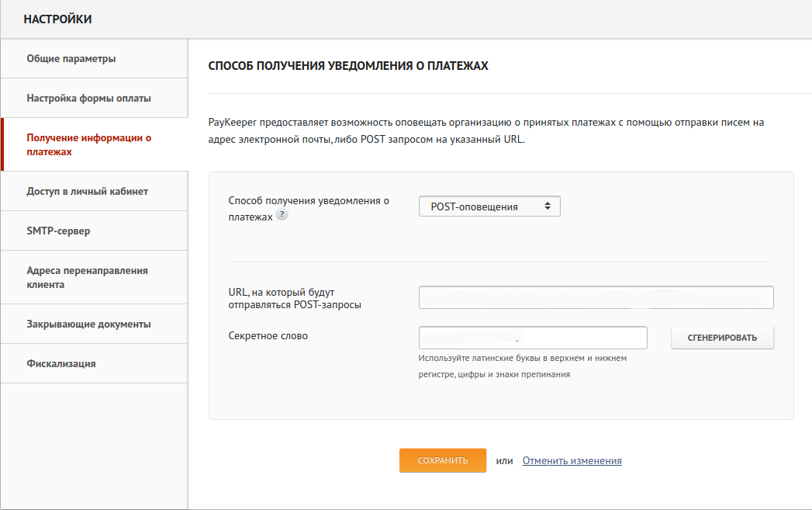The width and height of the screenshot is (812, 510).
Task: Click the question mark help icon
Action: pyautogui.click(x=282, y=215)
